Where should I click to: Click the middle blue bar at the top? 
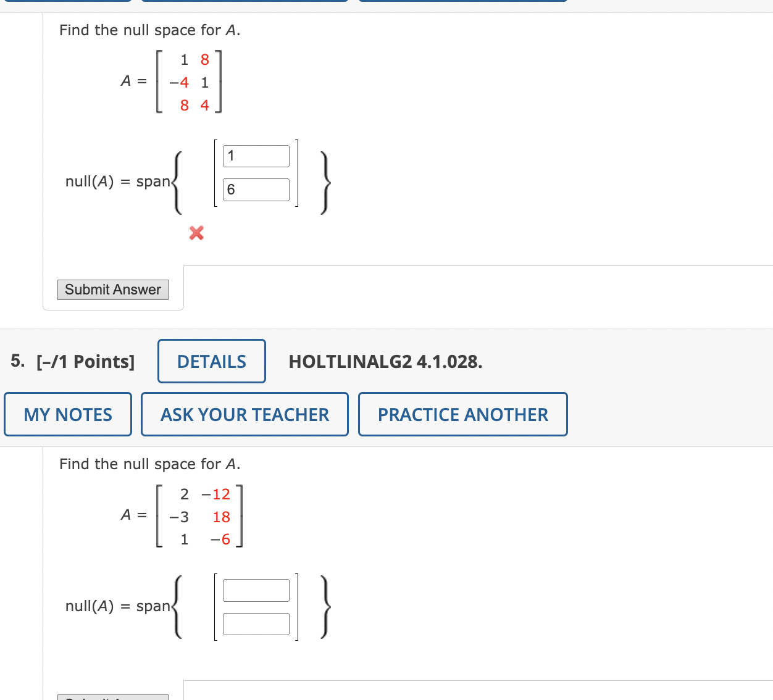[244, 2]
